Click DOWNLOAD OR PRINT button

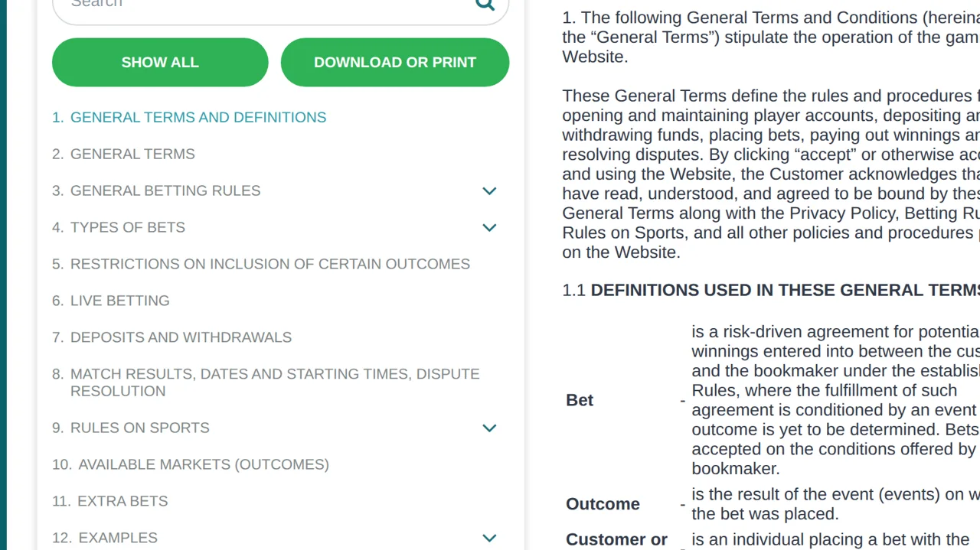[x=395, y=62]
